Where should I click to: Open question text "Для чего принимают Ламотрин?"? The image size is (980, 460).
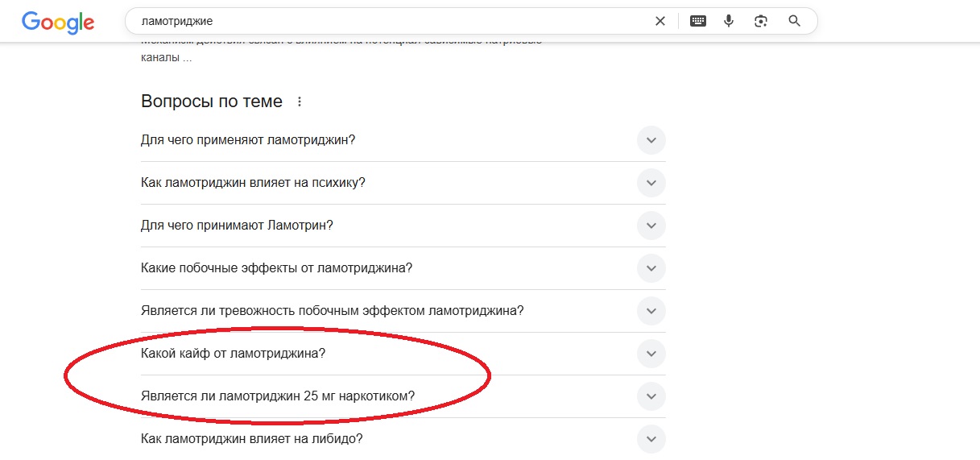pyautogui.click(x=237, y=226)
